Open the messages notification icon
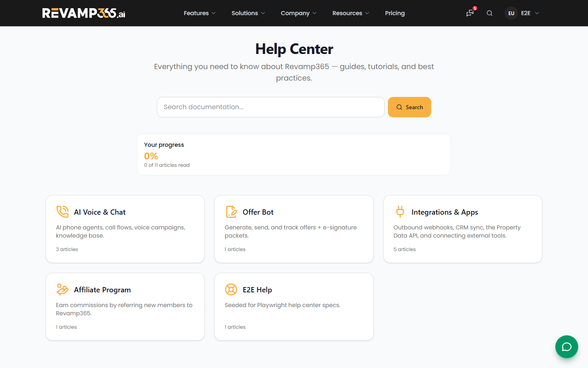This screenshot has width=588, height=368. point(470,13)
